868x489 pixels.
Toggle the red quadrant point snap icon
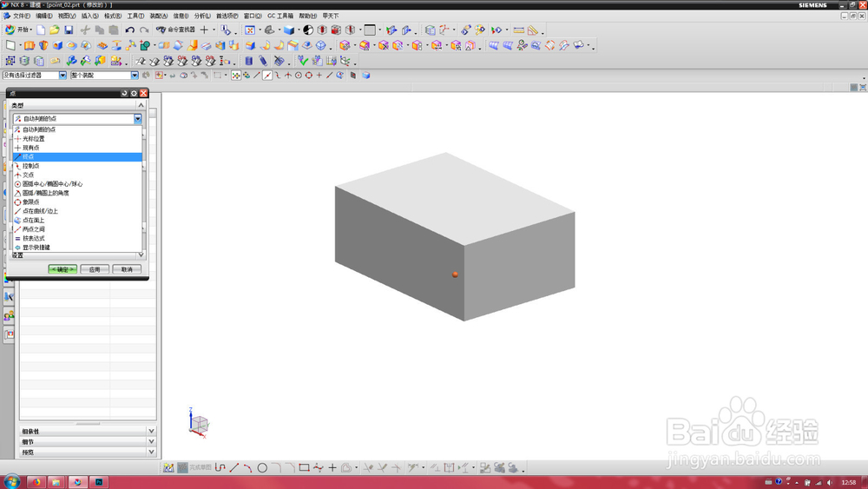point(309,76)
